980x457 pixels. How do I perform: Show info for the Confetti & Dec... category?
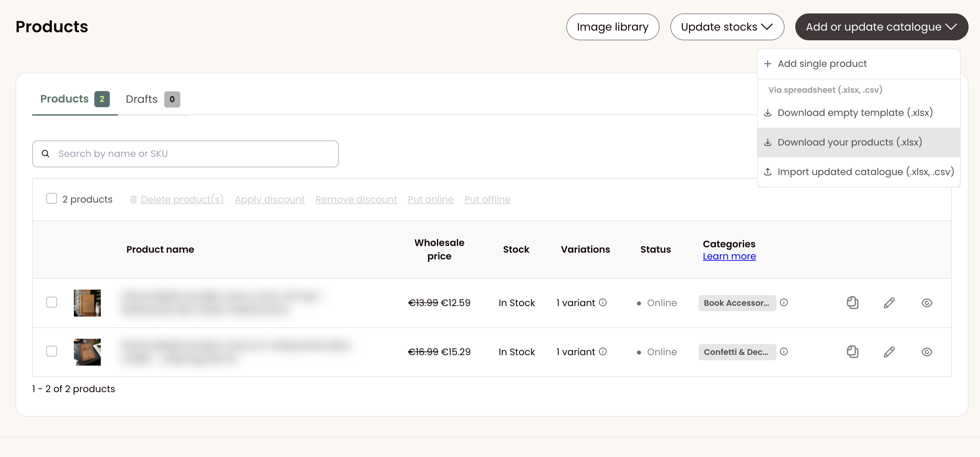784,351
